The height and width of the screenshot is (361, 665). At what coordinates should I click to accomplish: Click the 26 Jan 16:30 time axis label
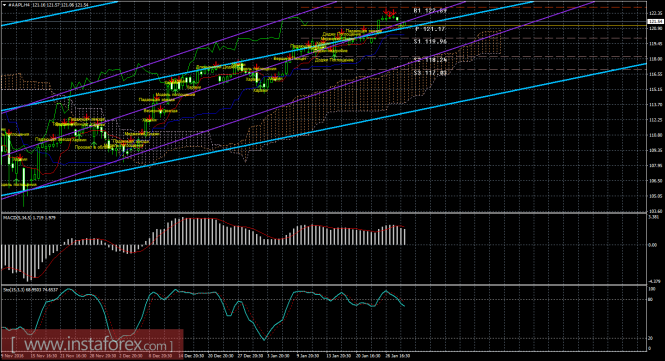click(x=397, y=356)
